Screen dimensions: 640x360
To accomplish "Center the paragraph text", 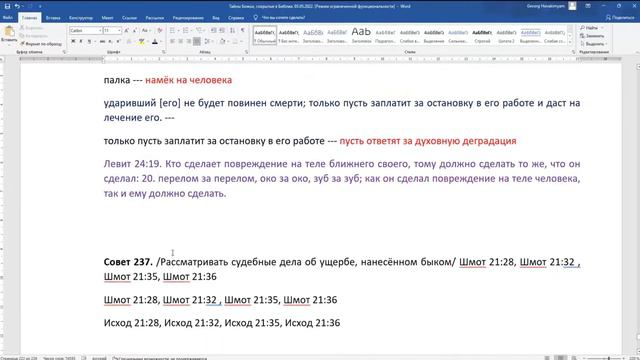I will pos(180,41).
